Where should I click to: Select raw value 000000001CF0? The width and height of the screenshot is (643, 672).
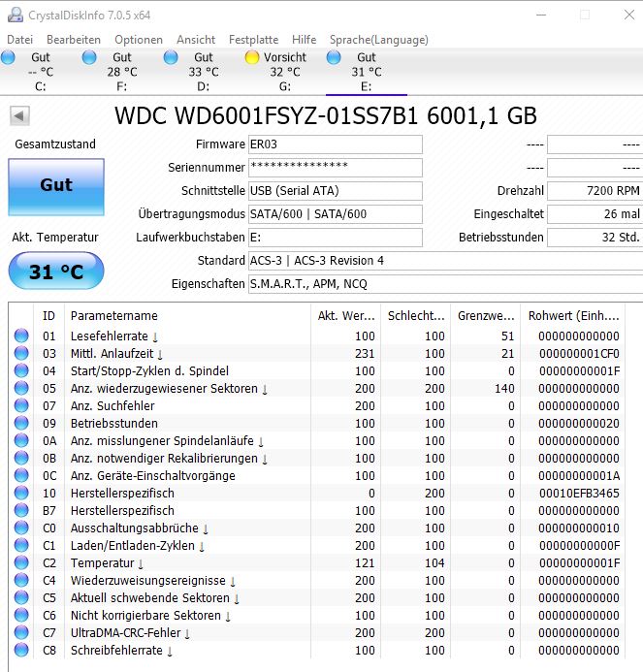tap(579, 354)
